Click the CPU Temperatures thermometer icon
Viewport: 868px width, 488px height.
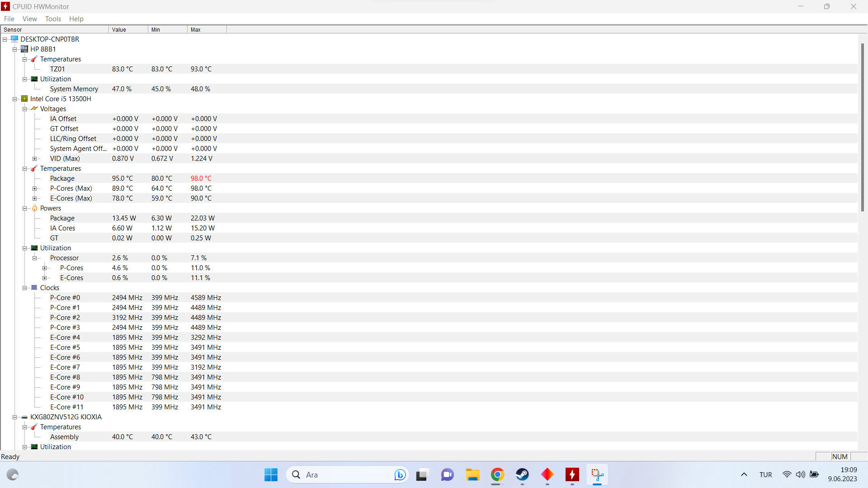point(34,168)
